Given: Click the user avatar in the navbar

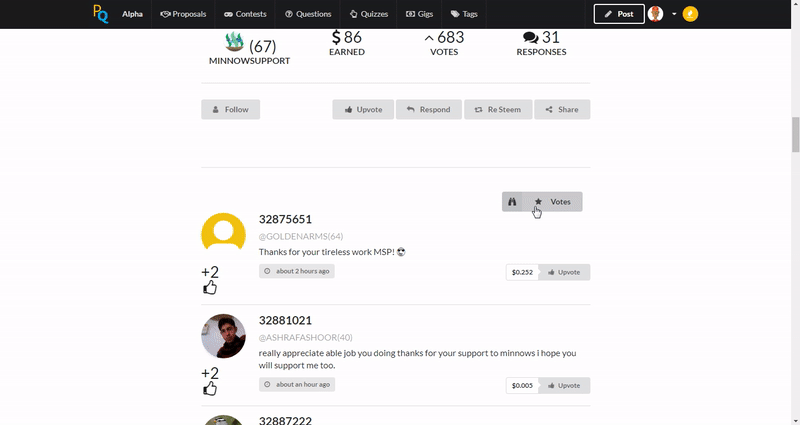Looking at the screenshot, I should [x=656, y=14].
